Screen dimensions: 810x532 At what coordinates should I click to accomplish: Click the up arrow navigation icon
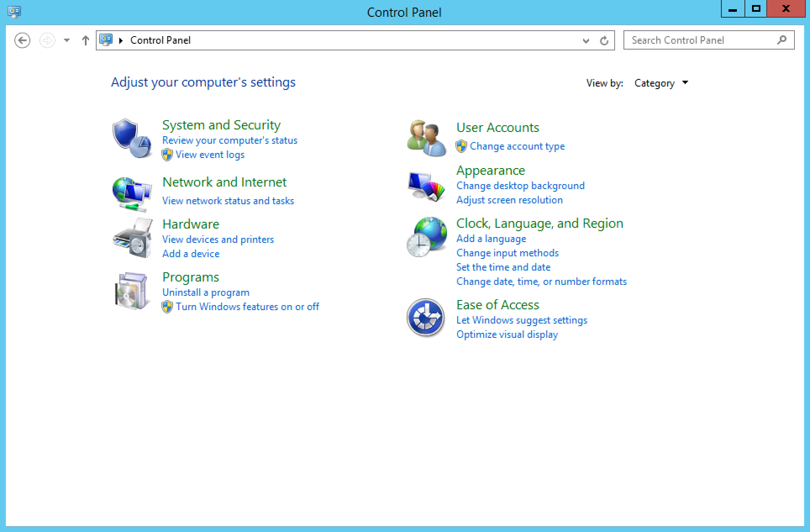tap(85, 40)
